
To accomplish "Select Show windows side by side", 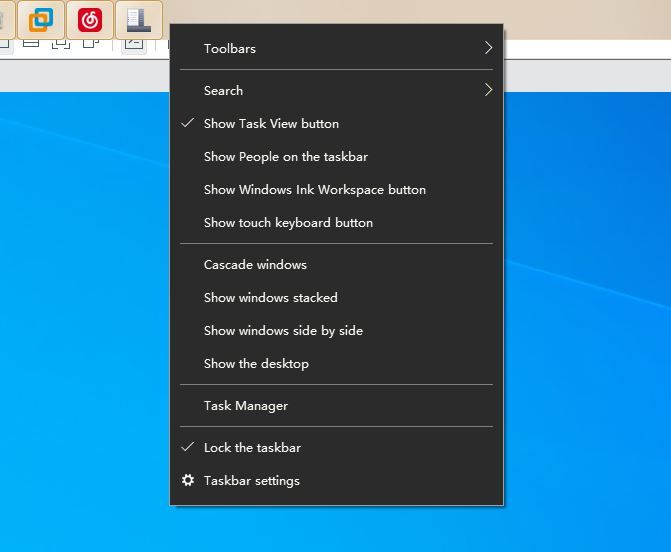I will point(336,330).
